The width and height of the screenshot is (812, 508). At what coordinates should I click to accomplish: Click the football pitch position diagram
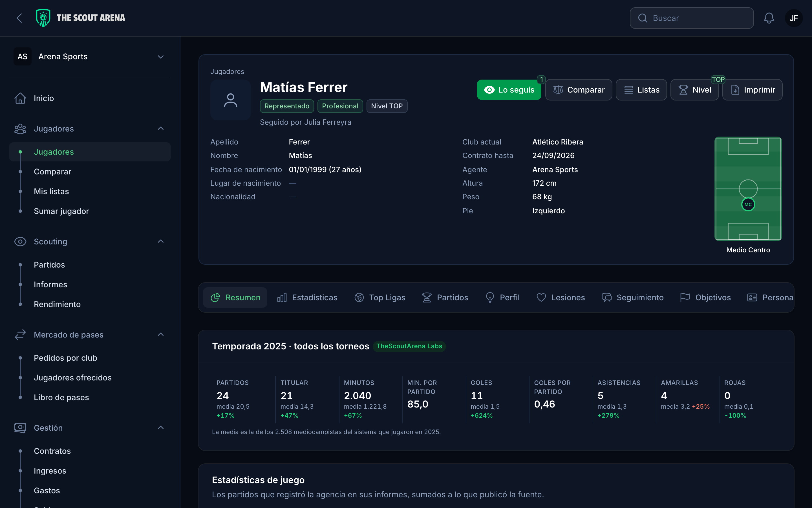(x=748, y=189)
